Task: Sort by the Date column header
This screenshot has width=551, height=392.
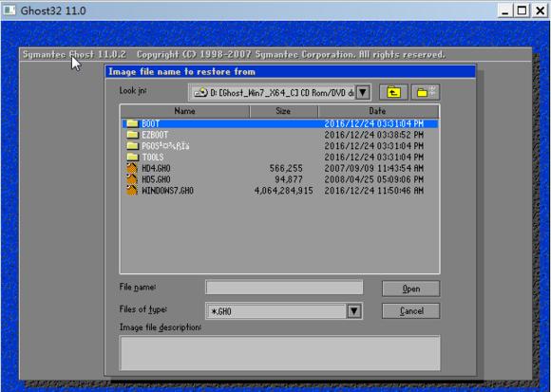Action: tap(378, 111)
